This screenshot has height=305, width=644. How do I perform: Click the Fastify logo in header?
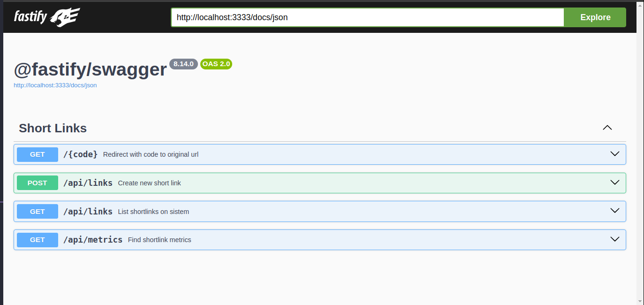(47, 17)
